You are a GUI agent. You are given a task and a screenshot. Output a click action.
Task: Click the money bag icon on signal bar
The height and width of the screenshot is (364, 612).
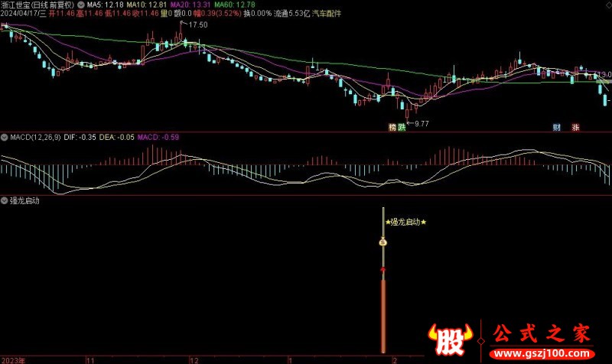tap(383, 242)
